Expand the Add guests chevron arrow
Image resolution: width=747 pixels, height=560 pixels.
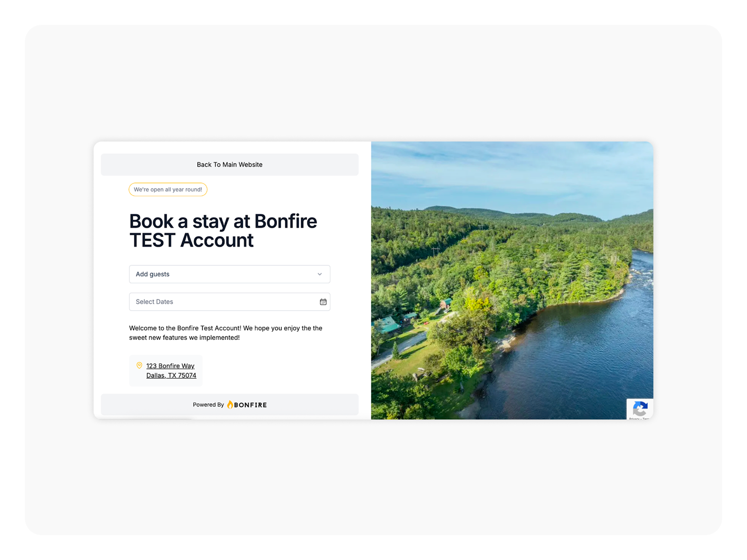[x=320, y=274]
